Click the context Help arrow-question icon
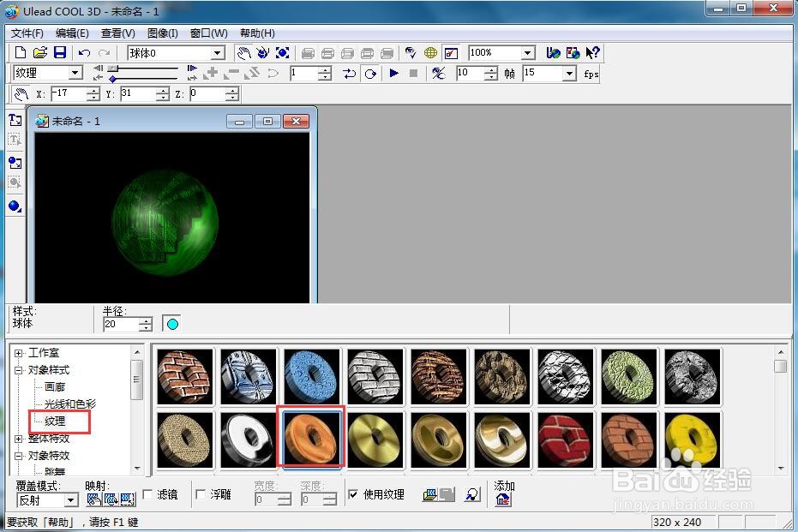 (592, 53)
